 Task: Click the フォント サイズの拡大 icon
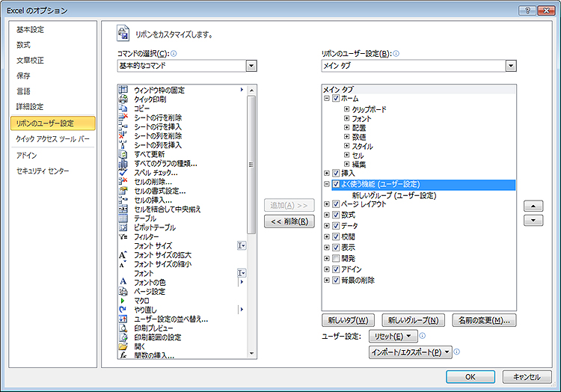click(123, 255)
